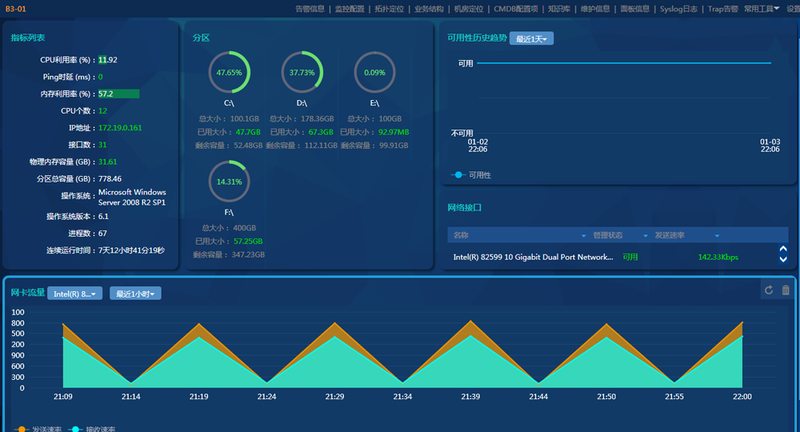
Task: Open the 最近1小时 time range dropdown
Action: [135, 293]
